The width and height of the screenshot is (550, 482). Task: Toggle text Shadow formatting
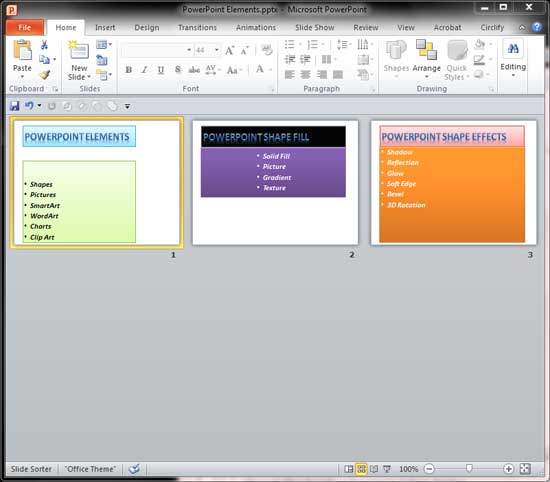click(x=178, y=69)
